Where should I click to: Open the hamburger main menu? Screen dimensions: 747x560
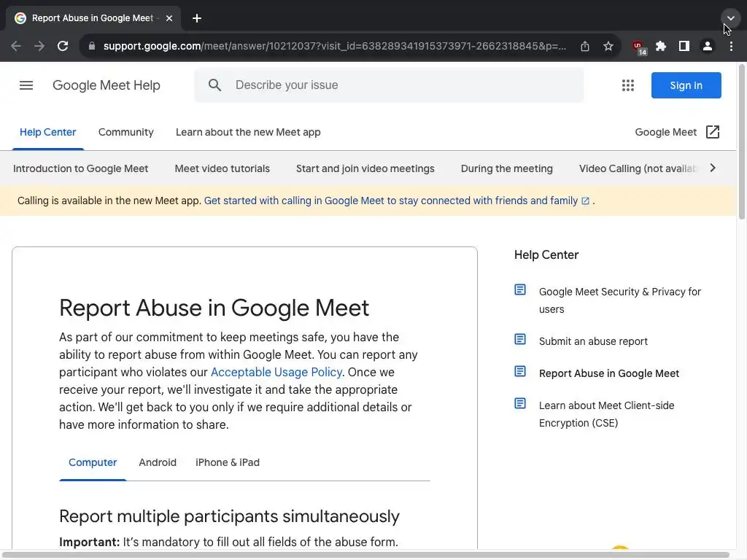26,85
